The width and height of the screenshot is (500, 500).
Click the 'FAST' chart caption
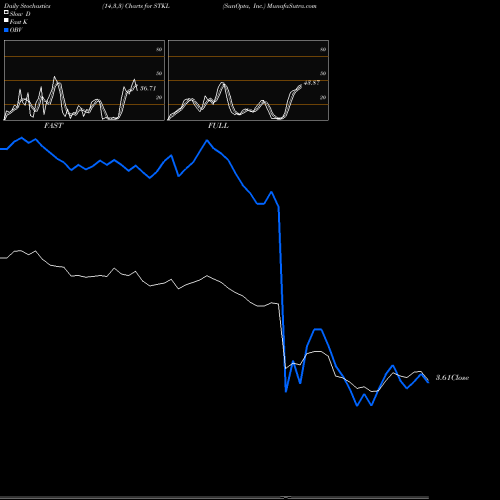click(x=53, y=126)
